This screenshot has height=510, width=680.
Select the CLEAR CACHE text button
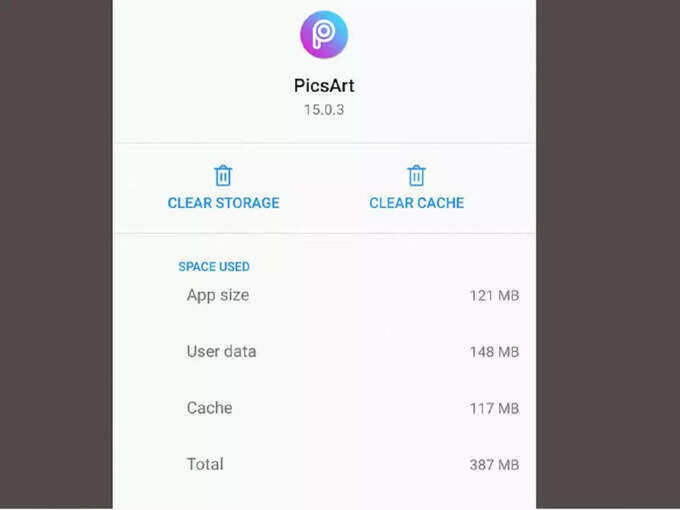coord(416,203)
